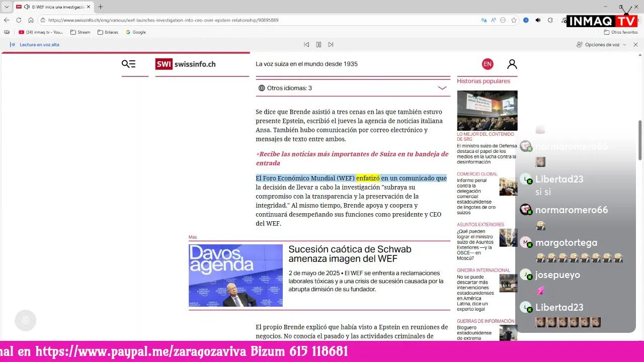Skip to the next paragraph in read aloud
Viewport: 644px width, 362px height.
(331, 45)
